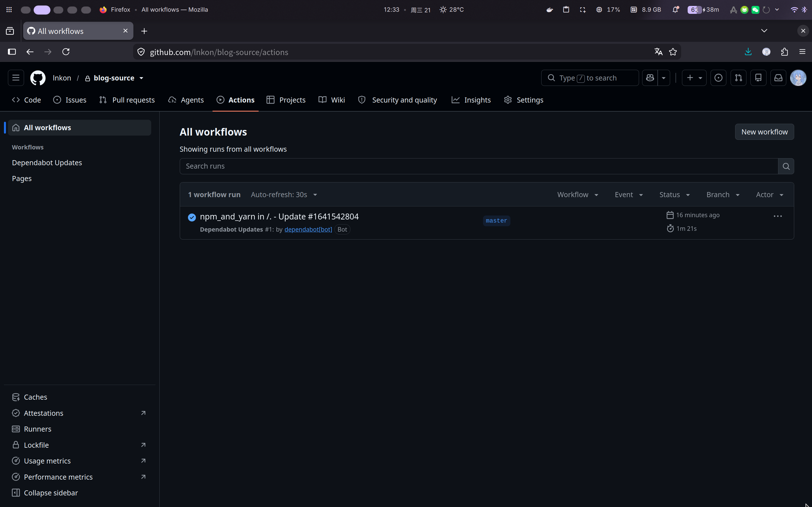This screenshot has width=812, height=507.
Task: Open the Branch filter dropdown
Action: pos(723,195)
